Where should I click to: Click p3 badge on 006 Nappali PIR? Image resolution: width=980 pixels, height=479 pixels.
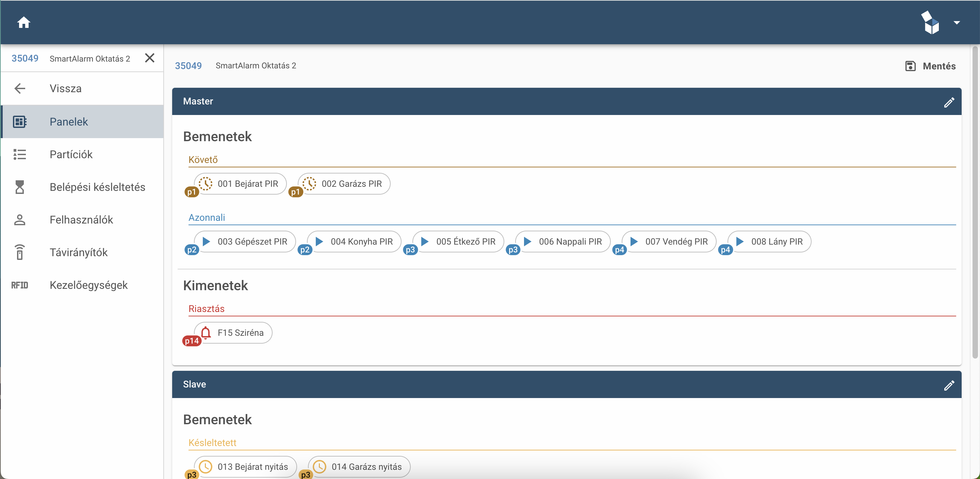pyautogui.click(x=513, y=250)
